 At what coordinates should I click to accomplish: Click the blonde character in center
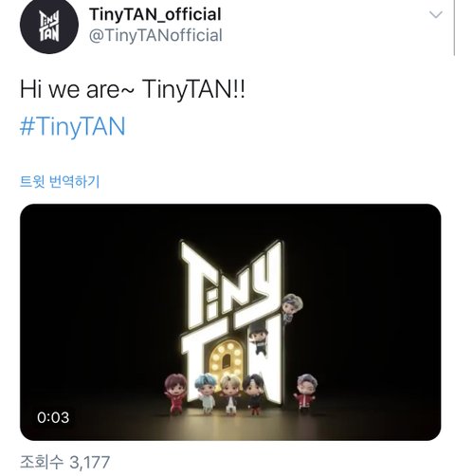230,394
